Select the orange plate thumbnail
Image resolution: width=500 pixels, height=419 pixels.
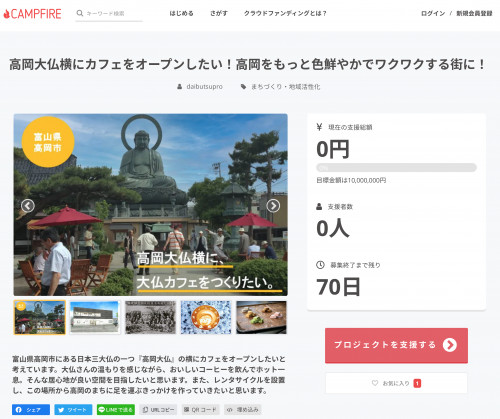206,317
